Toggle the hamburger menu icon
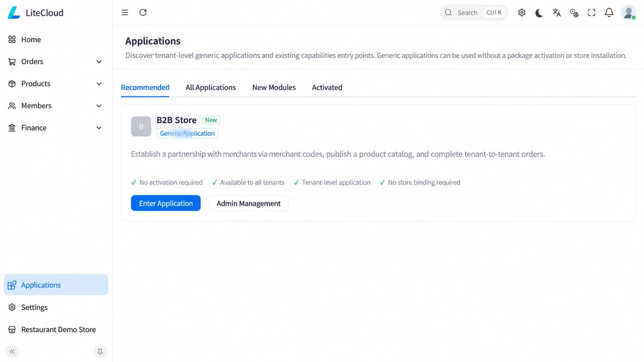 [x=125, y=13]
